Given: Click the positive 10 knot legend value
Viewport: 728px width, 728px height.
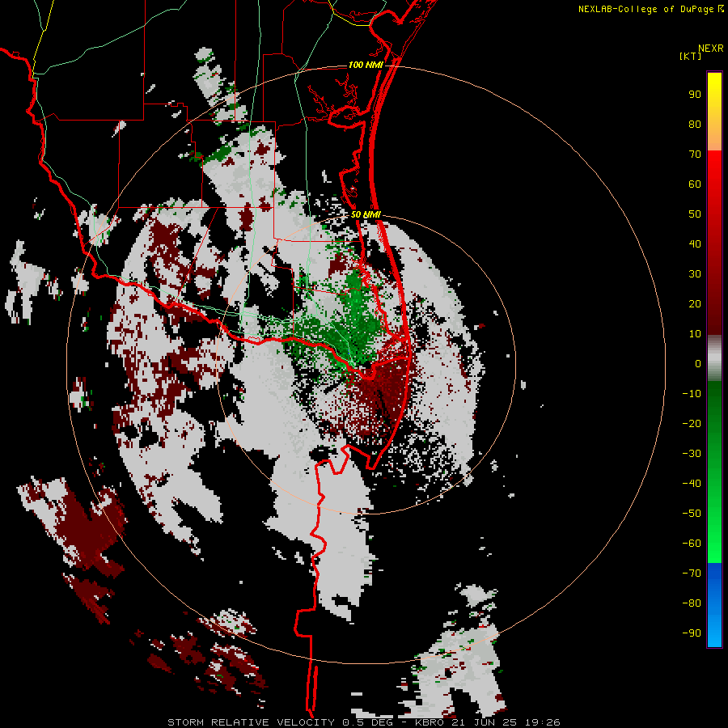Looking at the screenshot, I should click(x=695, y=334).
